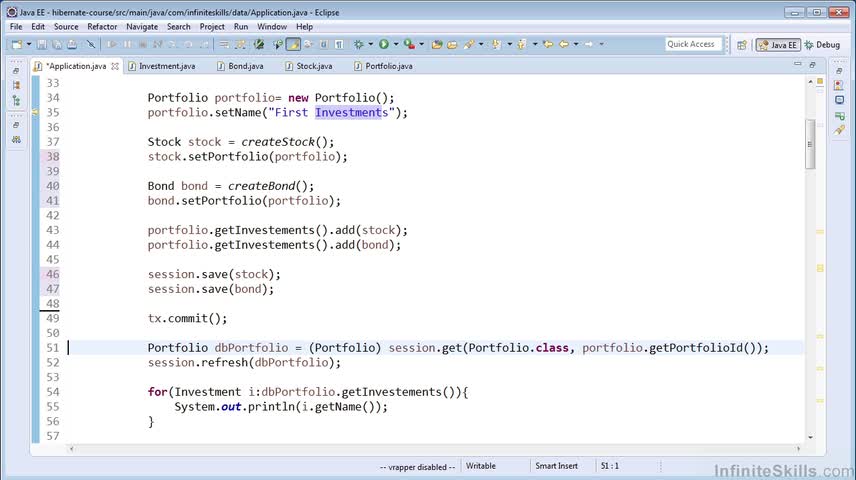The image size is (856, 480).
Task: Open the Debug launch dropdown arrow
Action: coord(371,44)
